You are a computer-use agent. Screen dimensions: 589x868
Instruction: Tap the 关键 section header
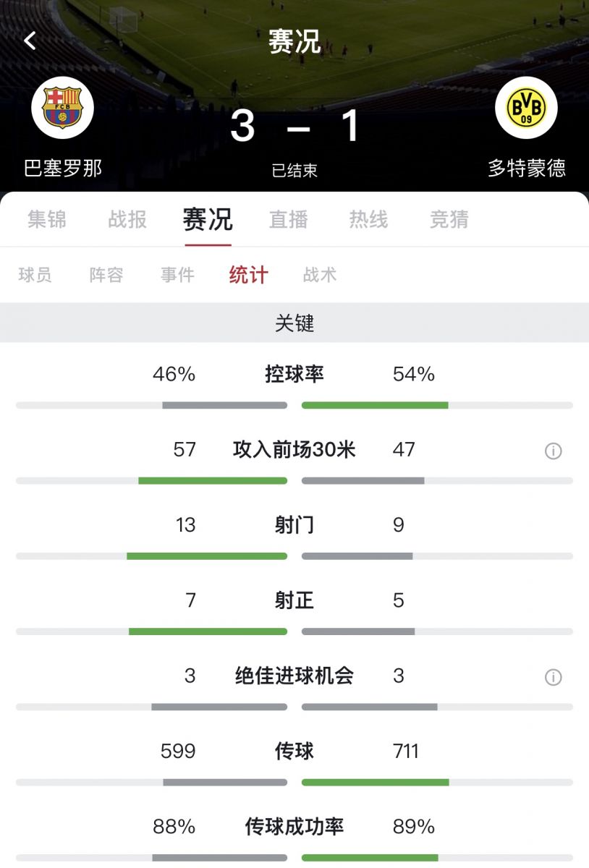pyautogui.click(x=294, y=323)
